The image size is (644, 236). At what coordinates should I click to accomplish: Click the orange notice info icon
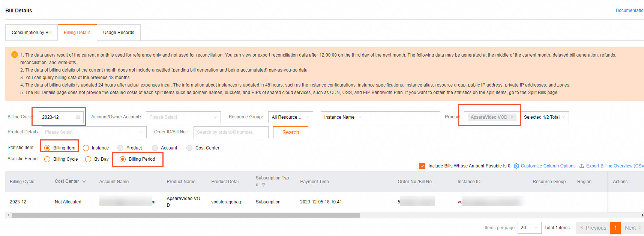tap(15, 55)
